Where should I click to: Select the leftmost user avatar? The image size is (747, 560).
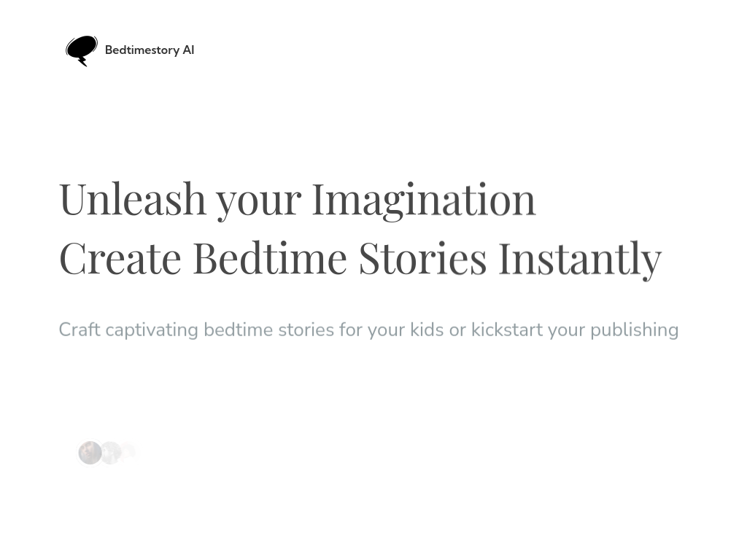pyautogui.click(x=90, y=453)
